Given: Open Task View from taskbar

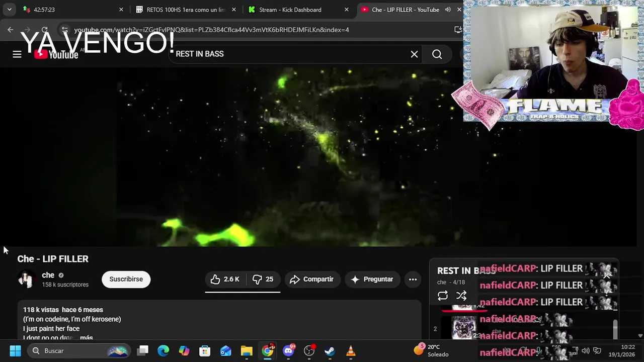Looking at the screenshot, I should click(143, 351).
